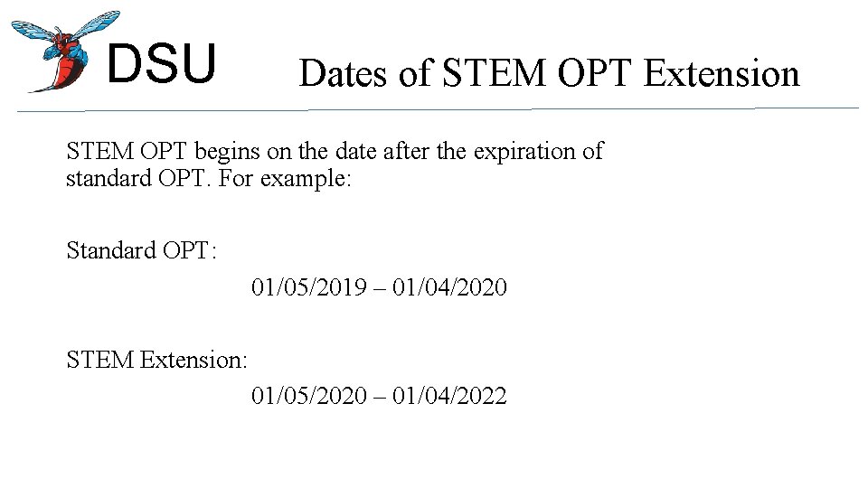The image size is (868, 488).
Task: Click the DSU hornet mascot logo
Action: point(65,51)
